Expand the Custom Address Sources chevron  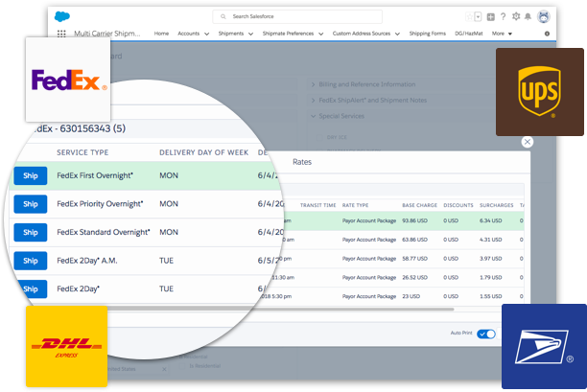(x=397, y=34)
